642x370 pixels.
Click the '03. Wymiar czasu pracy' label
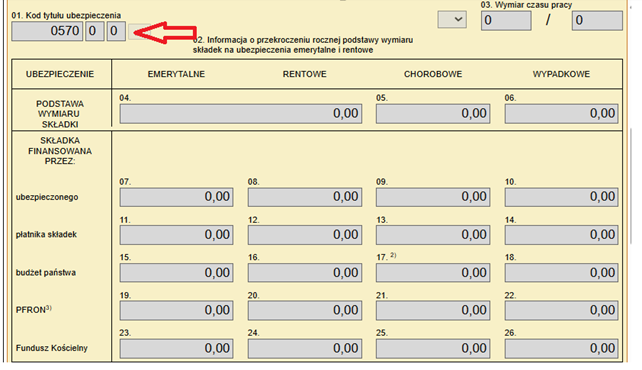tap(526, 5)
